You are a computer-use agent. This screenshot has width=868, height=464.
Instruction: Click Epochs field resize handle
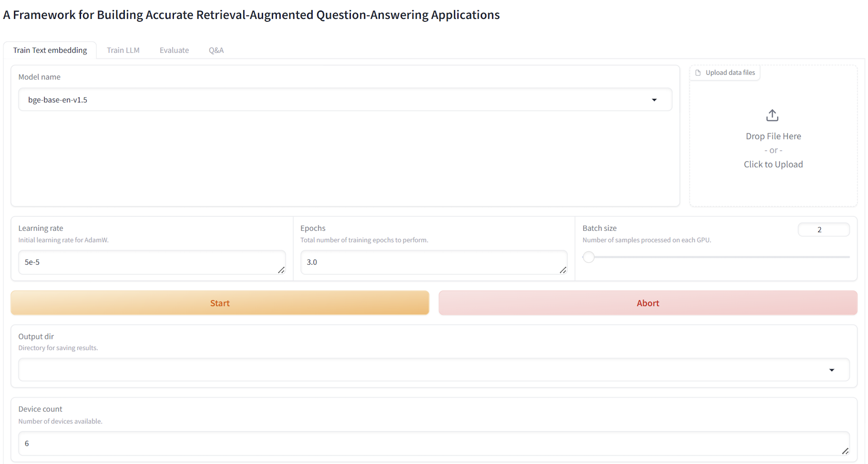[563, 270]
